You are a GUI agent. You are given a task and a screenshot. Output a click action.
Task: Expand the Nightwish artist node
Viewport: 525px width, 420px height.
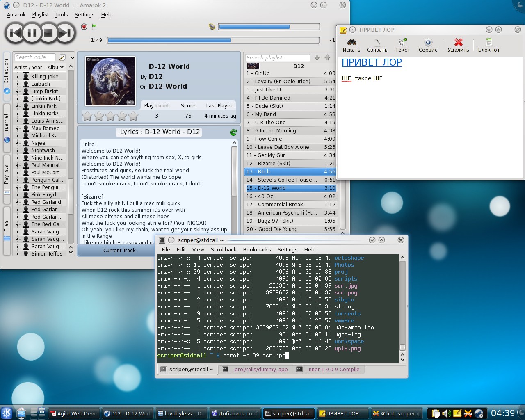17,151
